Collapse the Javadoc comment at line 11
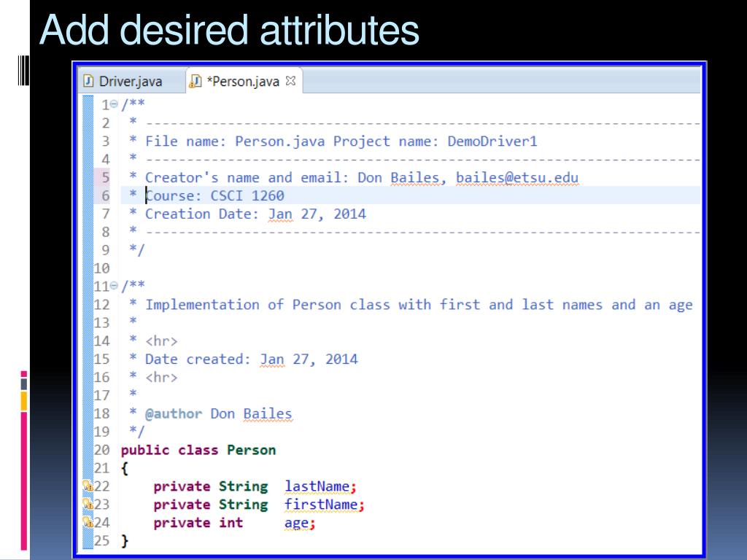 pos(114,286)
